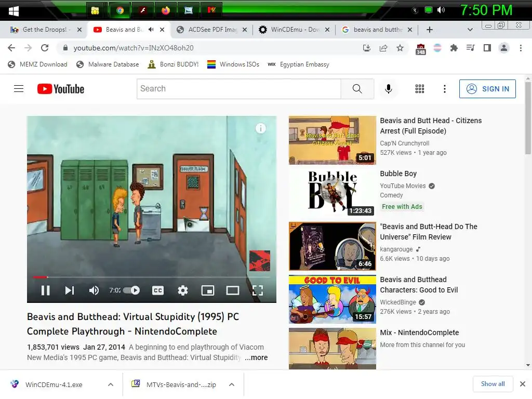Skip to next video in player
Viewport: 532px width, 399px height.
70,290
